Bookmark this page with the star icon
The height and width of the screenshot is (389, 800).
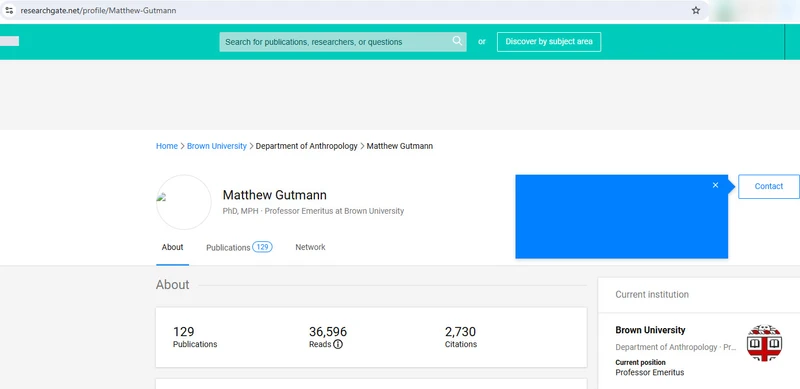tap(696, 10)
